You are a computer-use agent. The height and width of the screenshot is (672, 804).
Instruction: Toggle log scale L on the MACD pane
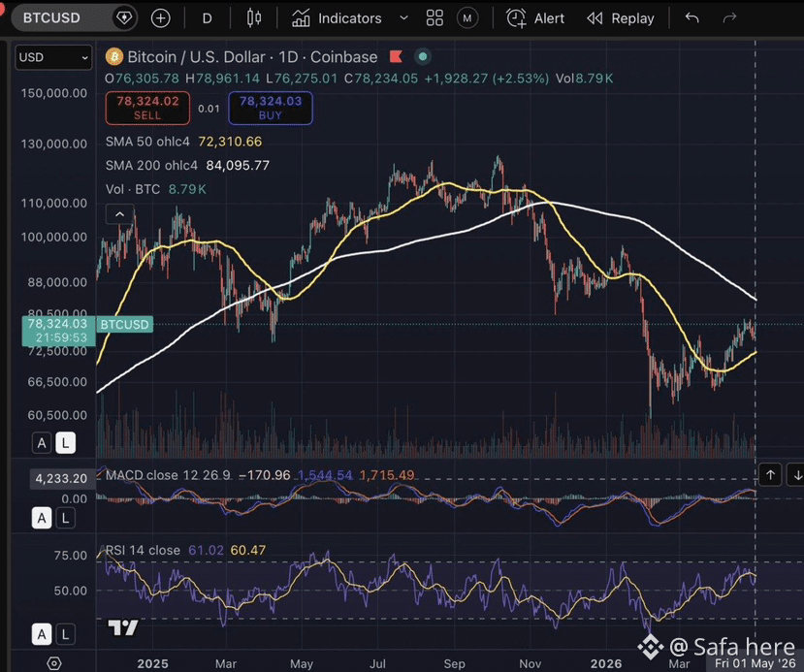65,518
